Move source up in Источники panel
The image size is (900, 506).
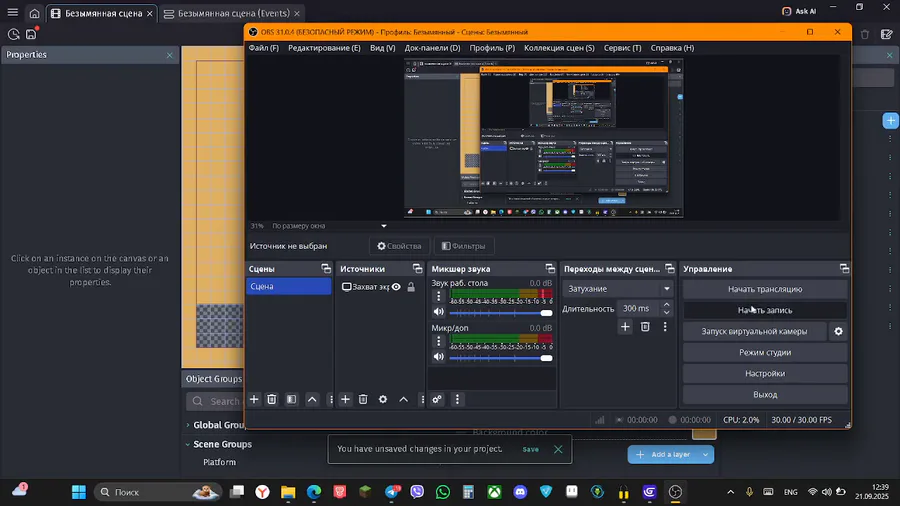tap(404, 399)
